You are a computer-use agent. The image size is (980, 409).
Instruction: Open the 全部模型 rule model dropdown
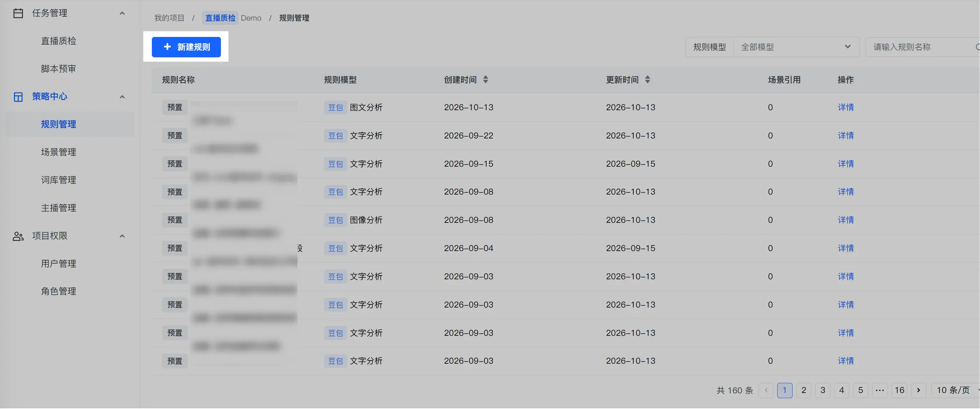tap(796, 47)
